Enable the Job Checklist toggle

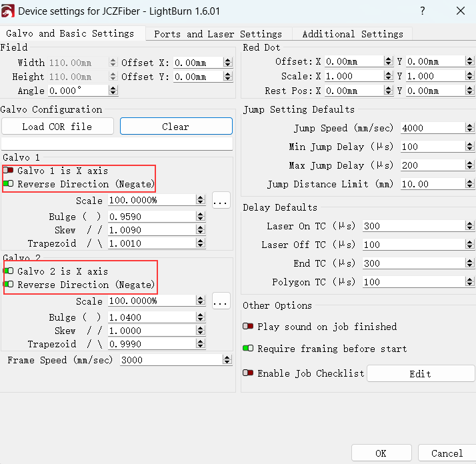pyautogui.click(x=248, y=373)
